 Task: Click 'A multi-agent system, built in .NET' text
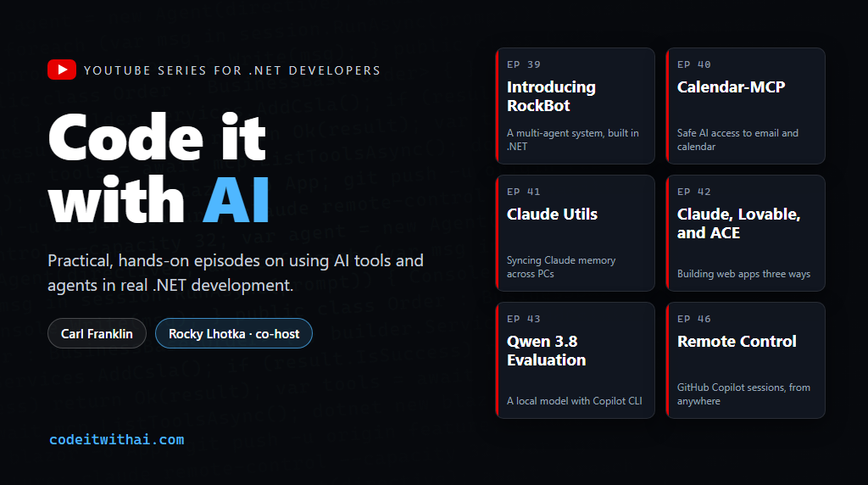[573, 140]
